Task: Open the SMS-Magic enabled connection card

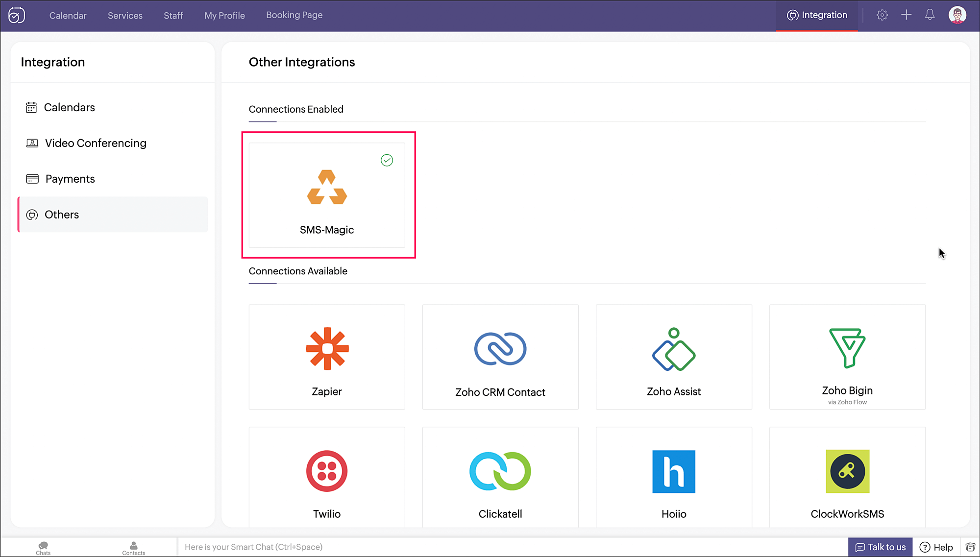Action: point(327,195)
